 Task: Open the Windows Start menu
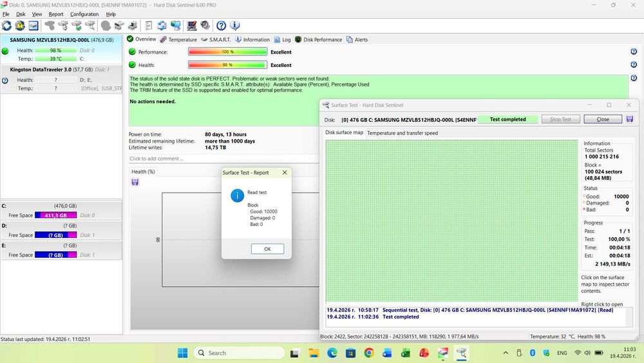[182, 353]
